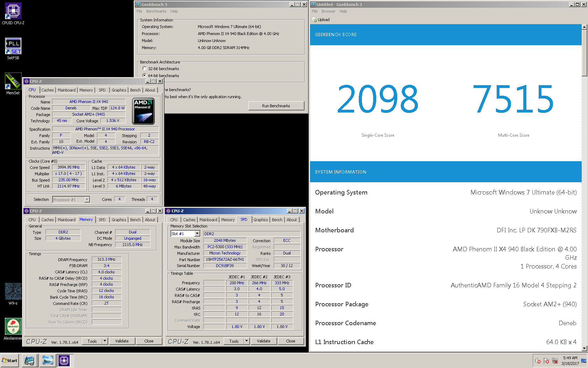The image size is (588, 368).
Task: Click Close button in CPU-Z SPD window
Action: pos(290,341)
